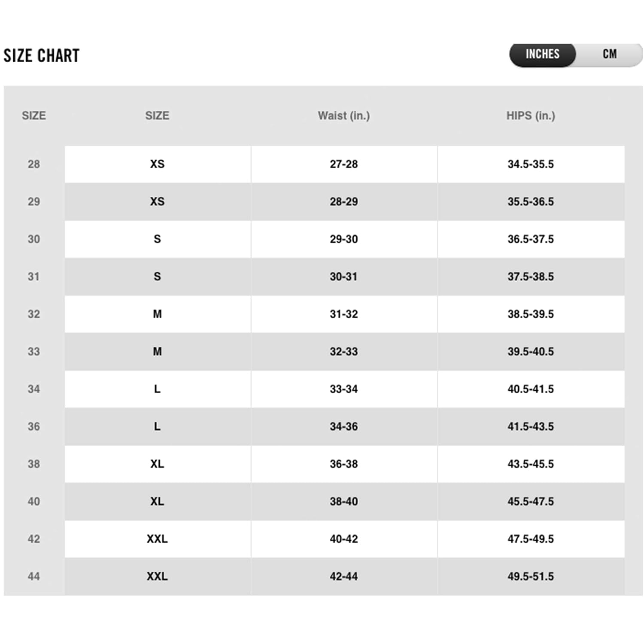Viewport: 644px width, 644px height.
Task: Click the hips 38.5-39.5 value
Action: (x=531, y=314)
